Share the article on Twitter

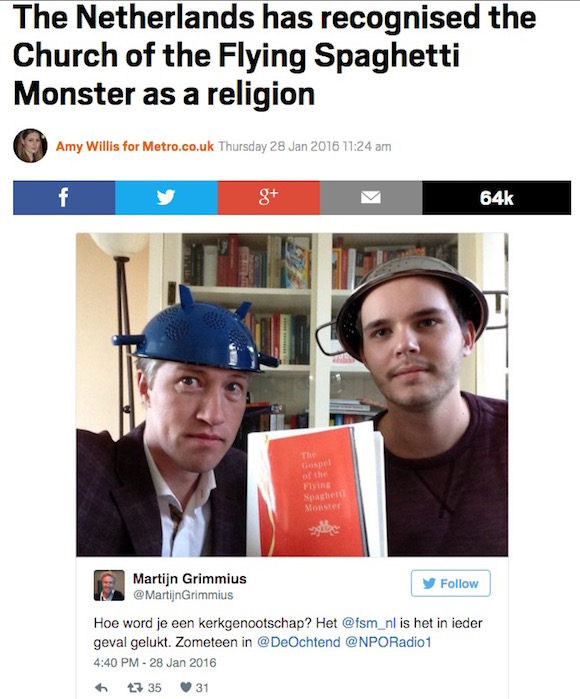click(166, 197)
